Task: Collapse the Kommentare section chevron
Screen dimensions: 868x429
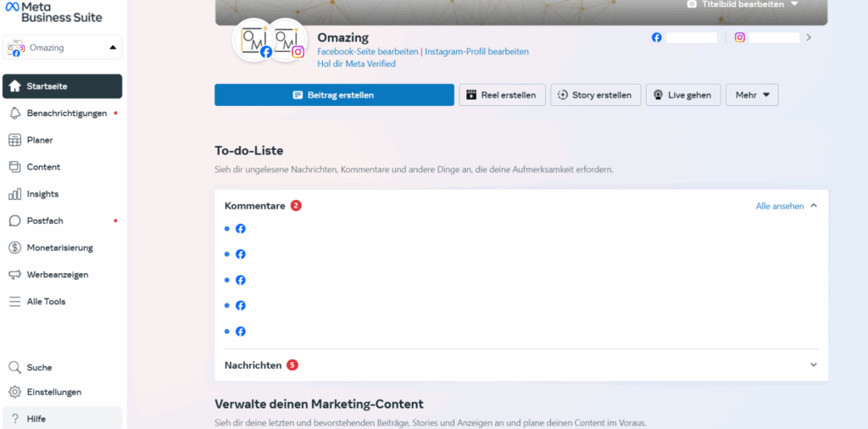Action: coord(814,206)
